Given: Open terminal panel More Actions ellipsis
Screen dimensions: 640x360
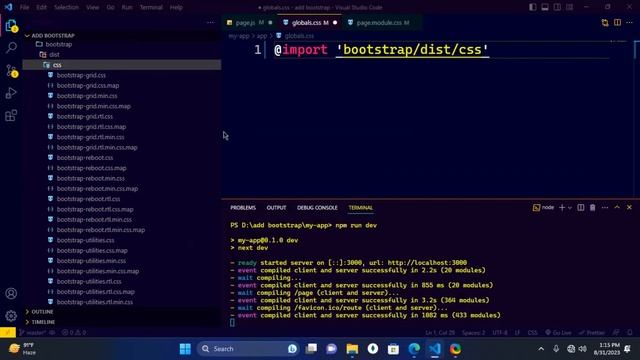Looking at the screenshot, I should click(605, 207).
